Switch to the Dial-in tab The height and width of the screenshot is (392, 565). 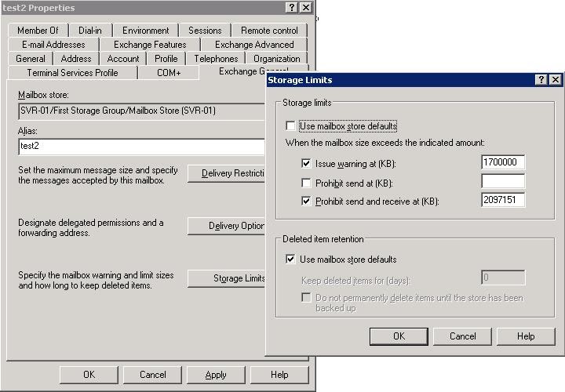90,31
